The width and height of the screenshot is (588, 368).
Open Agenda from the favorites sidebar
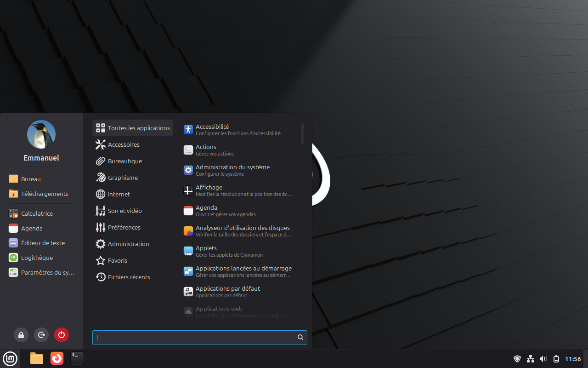[41, 228]
